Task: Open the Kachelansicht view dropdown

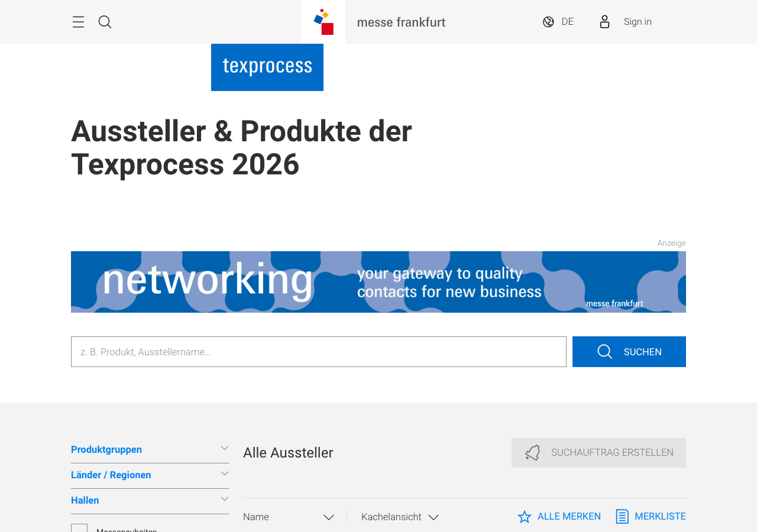Action: pyautogui.click(x=400, y=517)
